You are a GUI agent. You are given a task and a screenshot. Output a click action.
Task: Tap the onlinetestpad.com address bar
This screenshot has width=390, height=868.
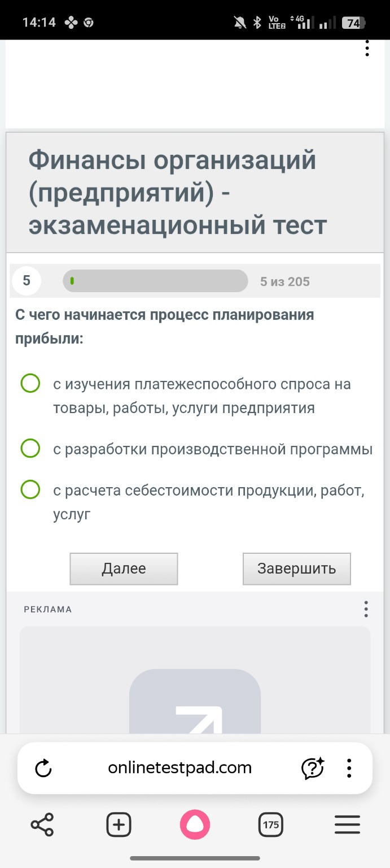coord(179,767)
